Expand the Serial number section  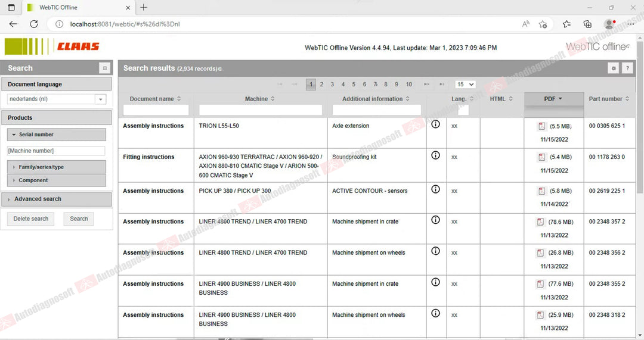(56, 135)
